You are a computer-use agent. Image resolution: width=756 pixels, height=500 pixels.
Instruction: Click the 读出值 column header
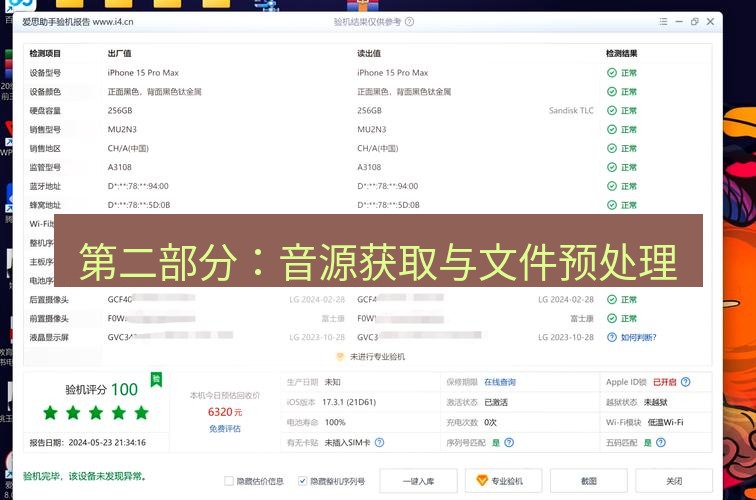pos(369,54)
